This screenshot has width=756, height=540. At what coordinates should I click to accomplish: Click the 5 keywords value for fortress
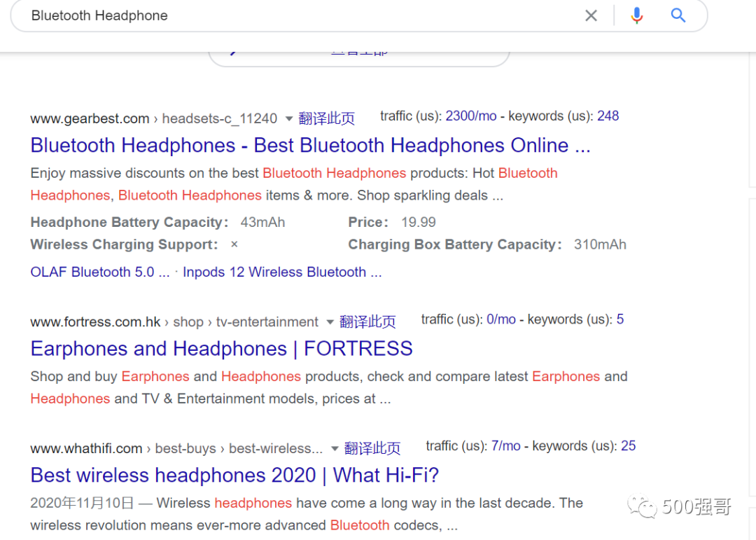coord(620,319)
